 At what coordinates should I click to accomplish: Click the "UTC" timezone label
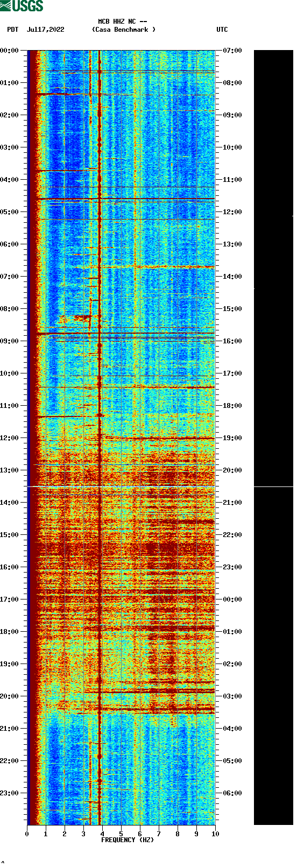tap(222, 30)
